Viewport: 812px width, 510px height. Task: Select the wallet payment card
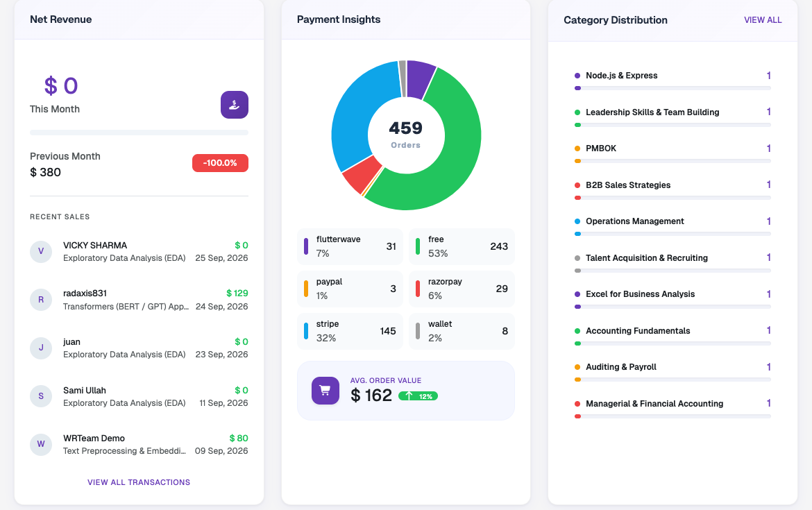462,332
